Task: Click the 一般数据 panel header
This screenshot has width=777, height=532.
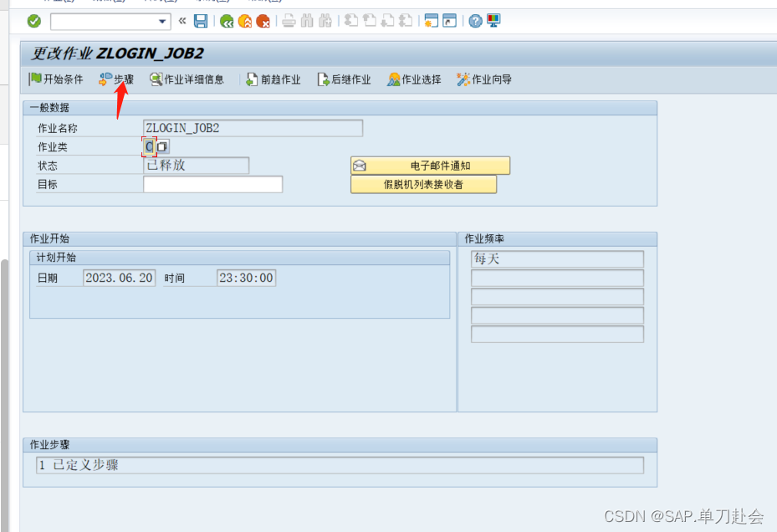Action: [340, 108]
